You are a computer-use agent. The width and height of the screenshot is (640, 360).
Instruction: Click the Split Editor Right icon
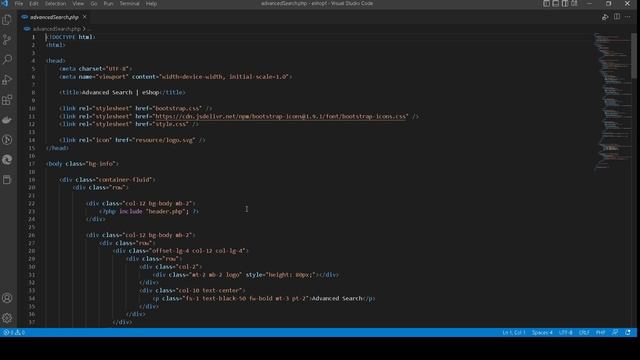pos(617,17)
